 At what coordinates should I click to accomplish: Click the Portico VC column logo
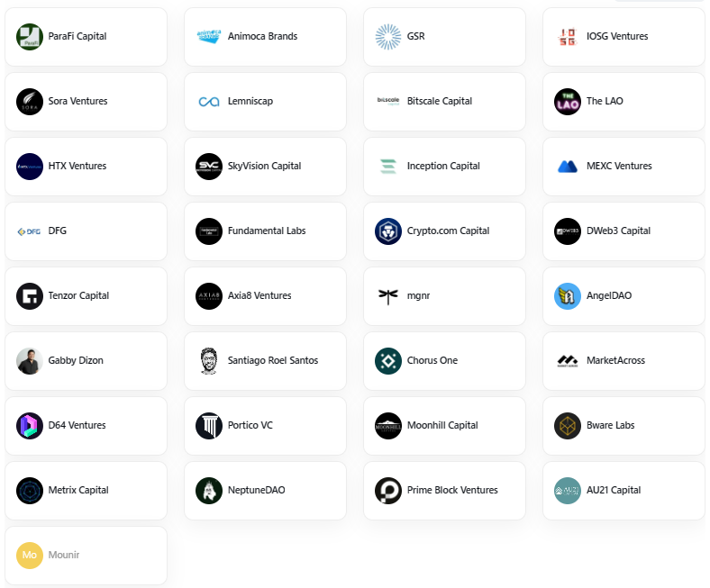(209, 426)
